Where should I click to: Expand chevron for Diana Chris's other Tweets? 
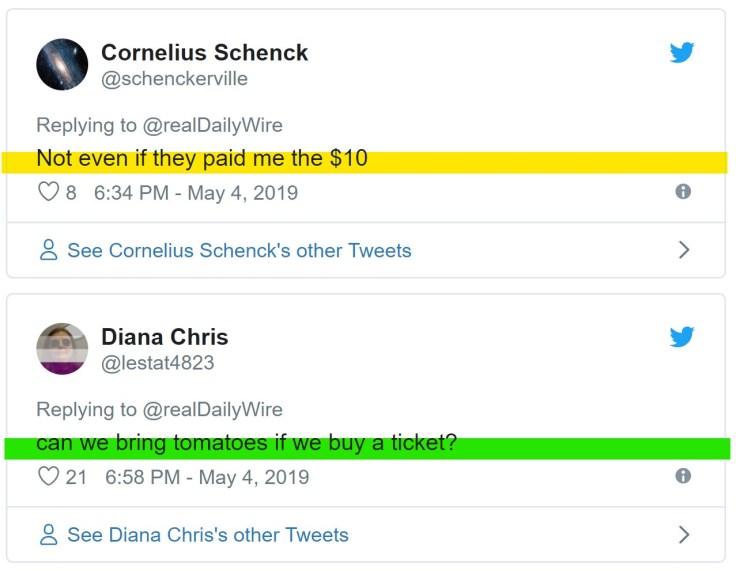pos(684,535)
